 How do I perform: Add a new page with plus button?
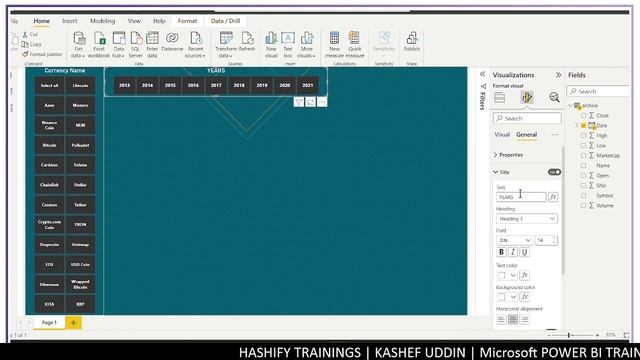tap(73, 323)
